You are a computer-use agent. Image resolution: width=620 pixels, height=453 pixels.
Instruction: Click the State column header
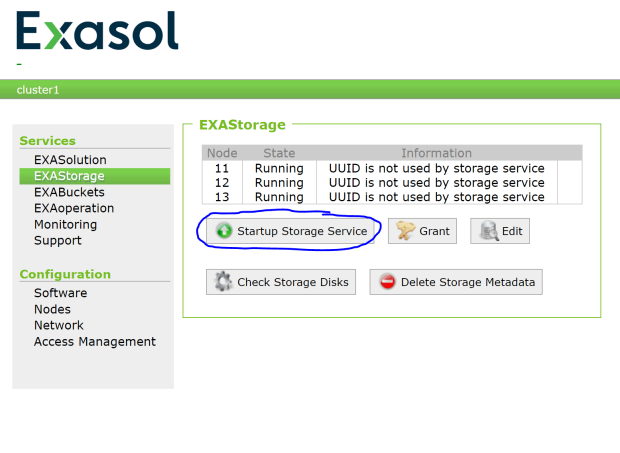[x=279, y=153]
